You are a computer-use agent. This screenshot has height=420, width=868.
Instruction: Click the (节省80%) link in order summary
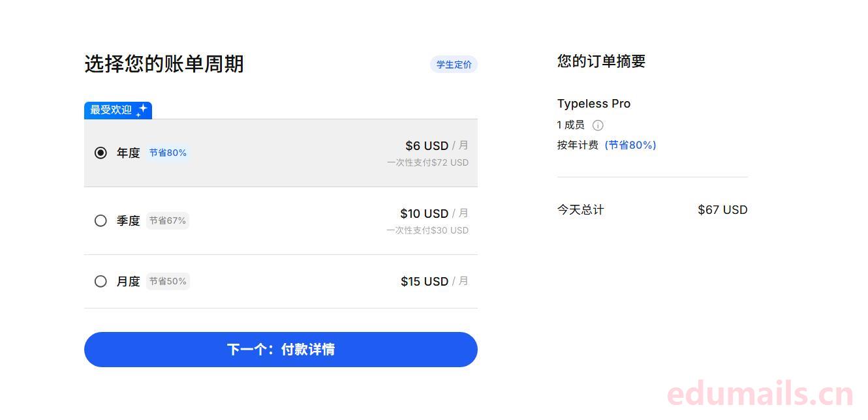tap(630, 145)
